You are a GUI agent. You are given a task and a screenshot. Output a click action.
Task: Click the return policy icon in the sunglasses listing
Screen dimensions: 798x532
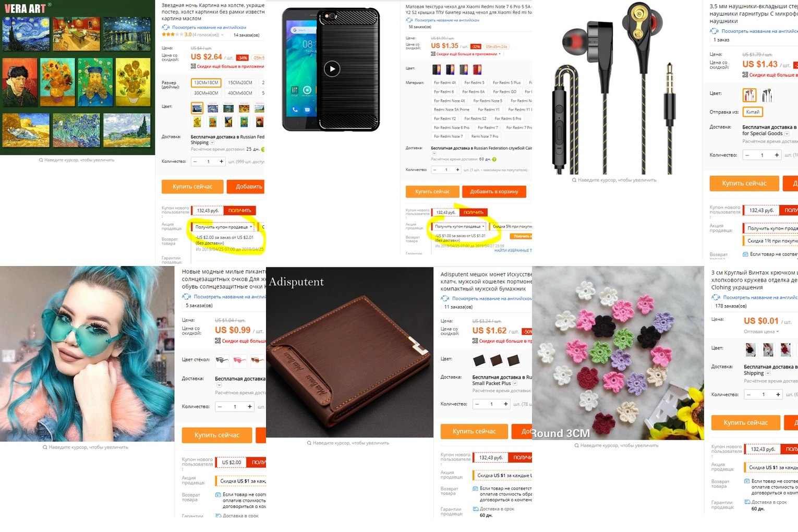tap(218, 494)
